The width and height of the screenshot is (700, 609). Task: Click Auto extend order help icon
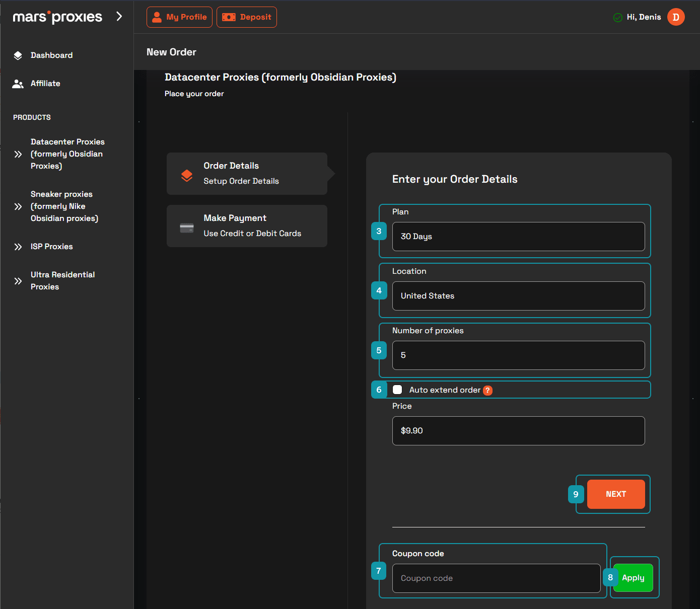pyautogui.click(x=487, y=390)
